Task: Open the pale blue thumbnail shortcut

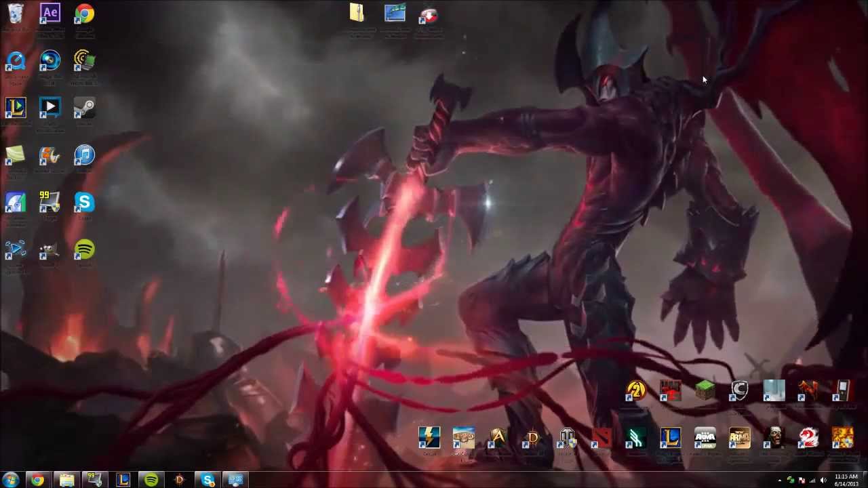Action: pyautogui.click(x=774, y=390)
